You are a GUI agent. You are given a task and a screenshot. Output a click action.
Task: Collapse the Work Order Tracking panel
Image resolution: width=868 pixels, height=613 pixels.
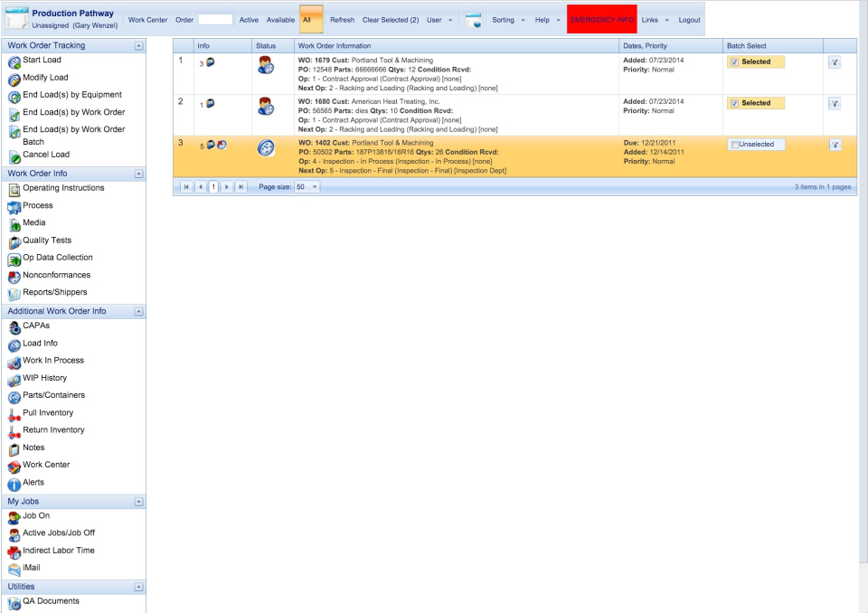[139, 46]
